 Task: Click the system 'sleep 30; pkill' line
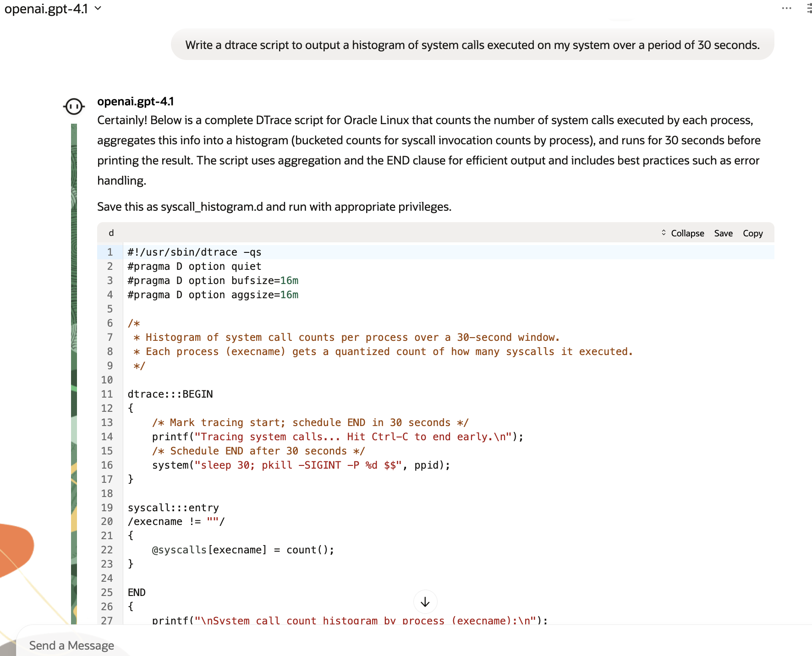(301, 465)
